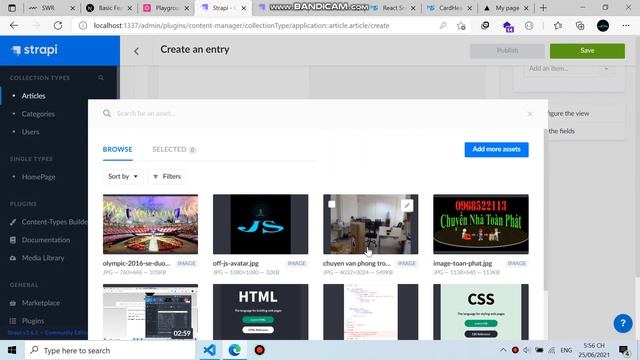Select the off-js-avatar.jpg thumbnail
The image size is (640, 360).
click(260, 224)
